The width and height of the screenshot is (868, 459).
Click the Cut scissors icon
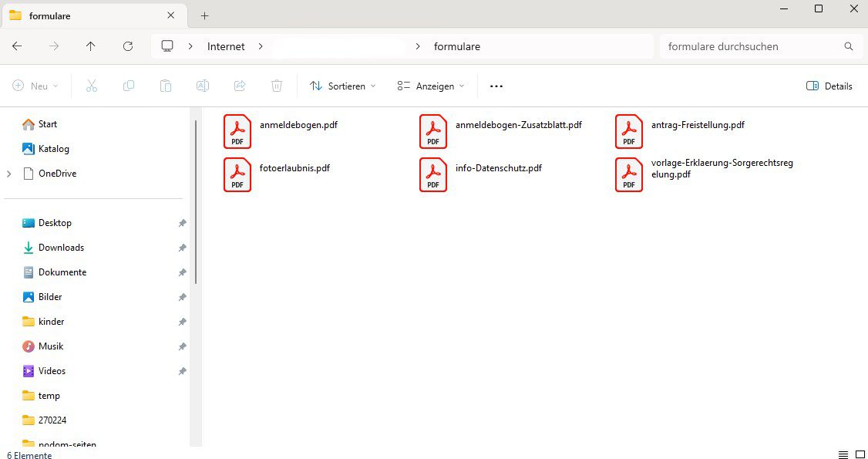tap(92, 86)
